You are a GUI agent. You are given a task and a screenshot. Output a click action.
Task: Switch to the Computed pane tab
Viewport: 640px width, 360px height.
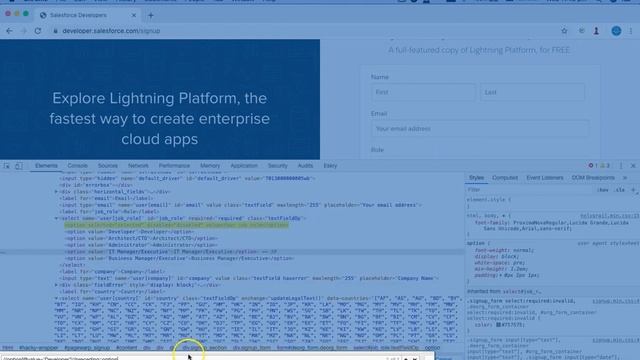click(505, 178)
